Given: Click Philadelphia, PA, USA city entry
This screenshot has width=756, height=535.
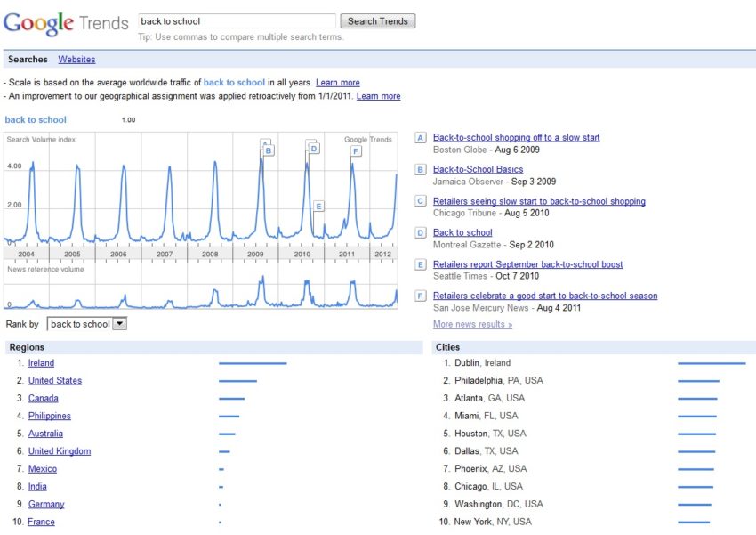Looking at the screenshot, I should (499, 381).
